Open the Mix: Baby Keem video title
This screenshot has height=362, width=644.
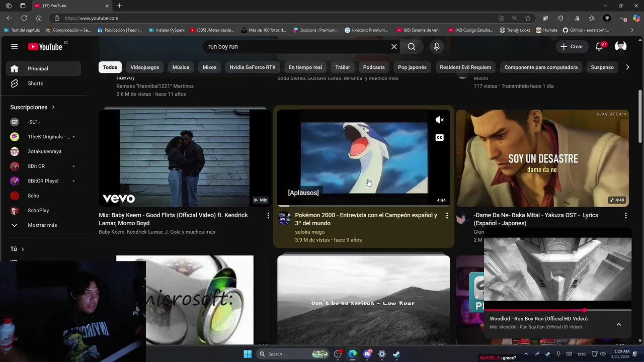pyautogui.click(x=174, y=219)
